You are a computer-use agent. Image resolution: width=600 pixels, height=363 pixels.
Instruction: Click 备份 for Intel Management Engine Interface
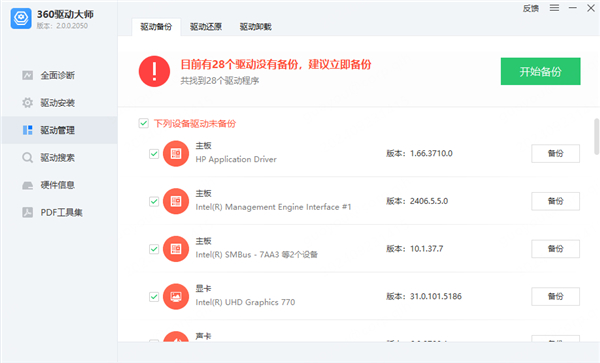(555, 201)
